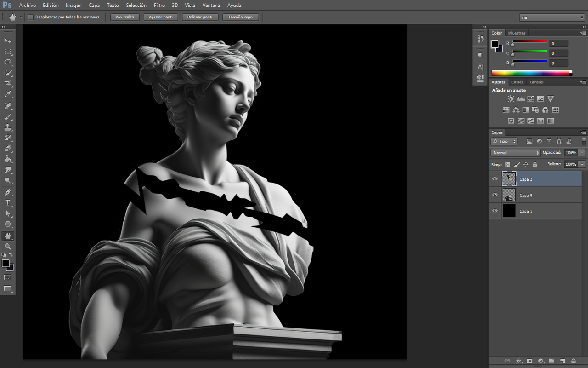Screen dimensions: 588x368
Task: Select the Rectangular Marquee tool
Action: [8, 51]
